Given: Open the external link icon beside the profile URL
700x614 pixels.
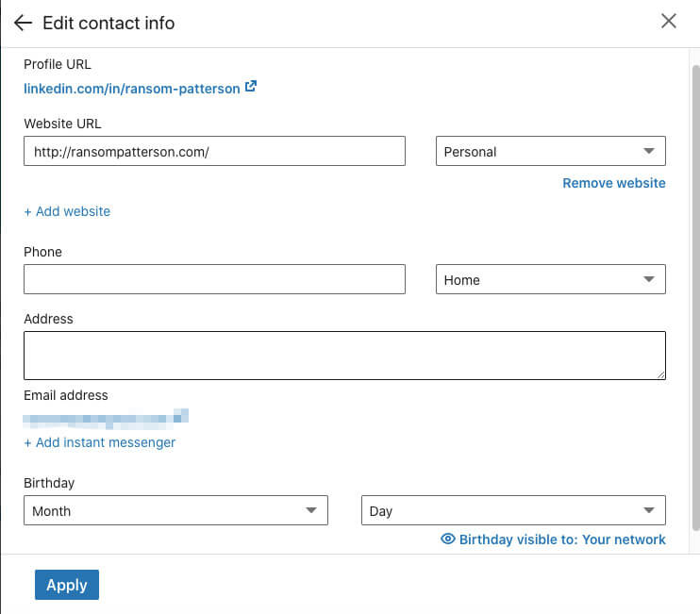Looking at the screenshot, I should pyautogui.click(x=251, y=86).
